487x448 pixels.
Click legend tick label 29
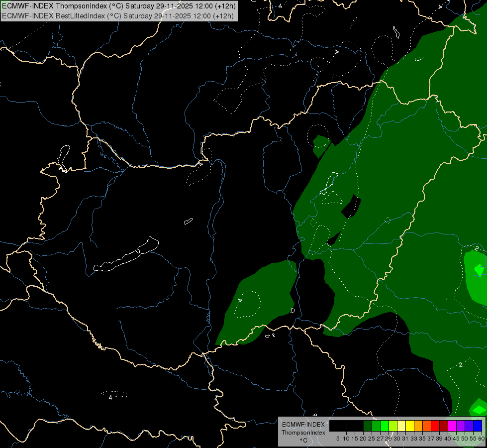click(x=389, y=439)
